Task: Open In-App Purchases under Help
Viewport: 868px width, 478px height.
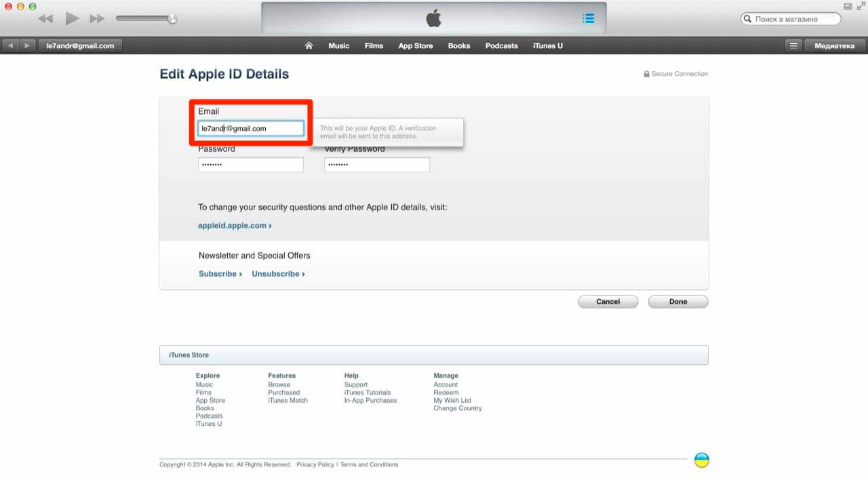Action: click(x=370, y=401)
